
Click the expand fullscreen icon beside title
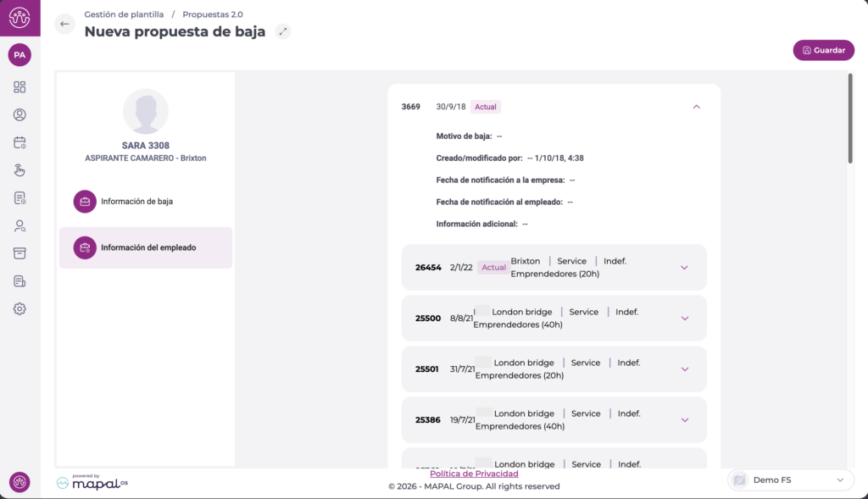click(x=283, y=31)
